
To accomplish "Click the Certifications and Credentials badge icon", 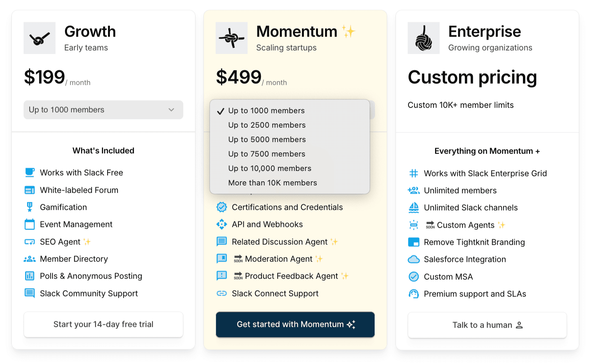I will tap(222, 207).
